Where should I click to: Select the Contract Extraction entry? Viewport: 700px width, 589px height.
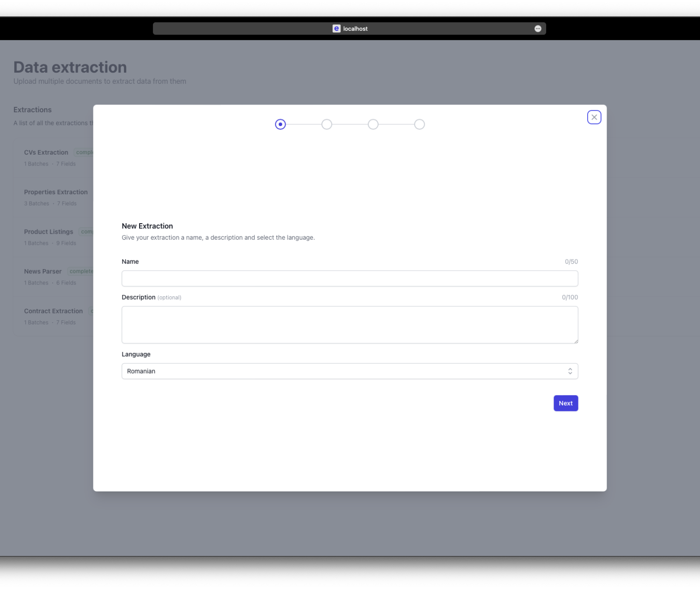[x=53, y=311]
